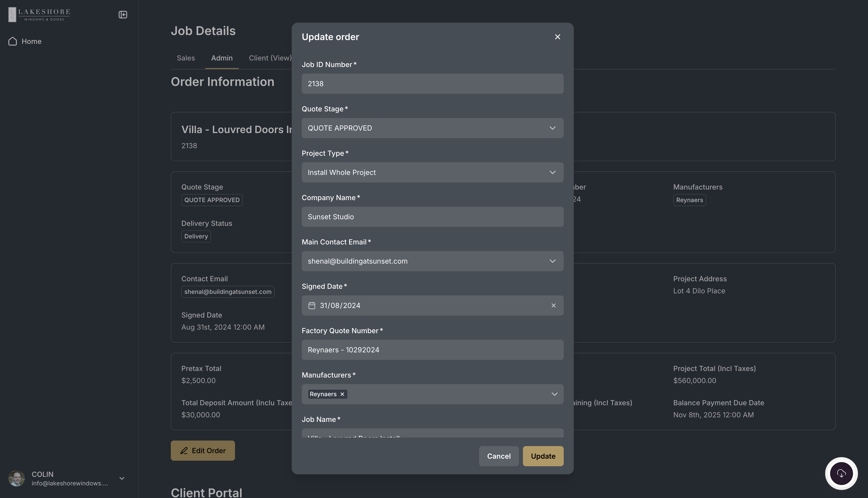Clear the Signed Date value

[x=553, y=305]
